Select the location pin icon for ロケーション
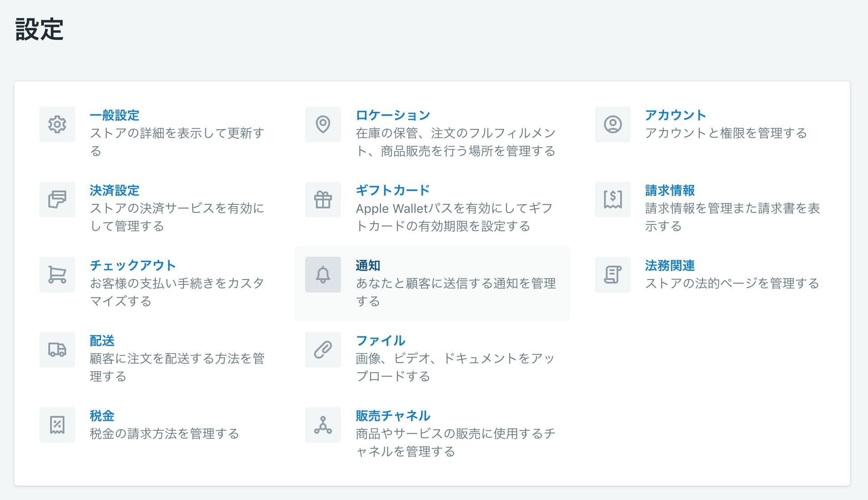Viewport: 868px width, 500px height. [323, 124]
